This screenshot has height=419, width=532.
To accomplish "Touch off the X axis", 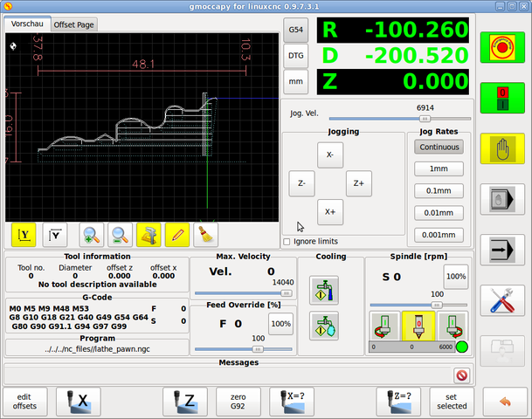I will 78,401.
